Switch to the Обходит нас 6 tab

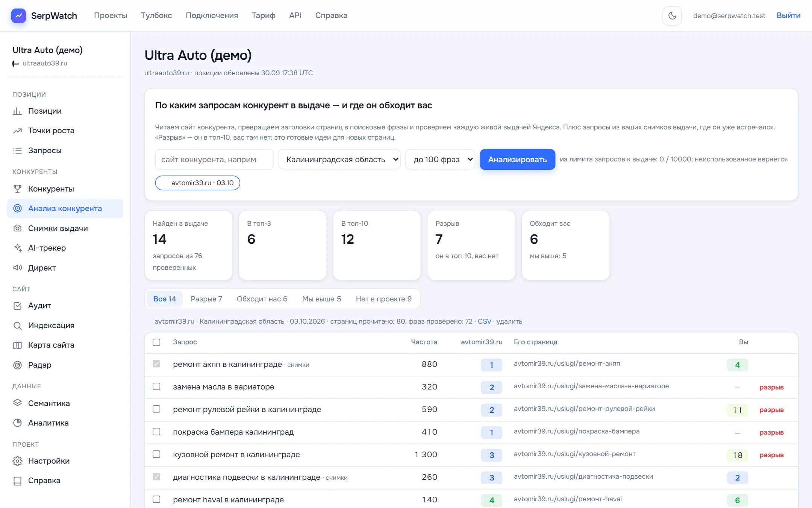click(x=262, y=299)
